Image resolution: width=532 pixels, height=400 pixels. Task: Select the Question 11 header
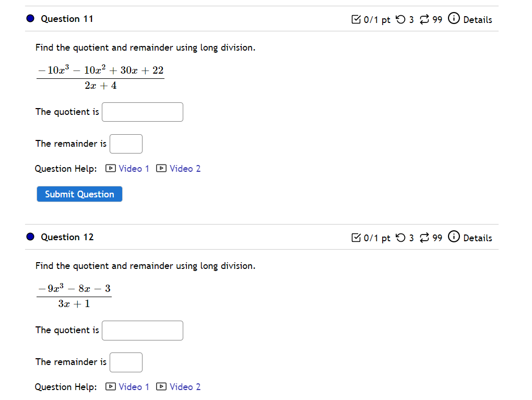67,19
